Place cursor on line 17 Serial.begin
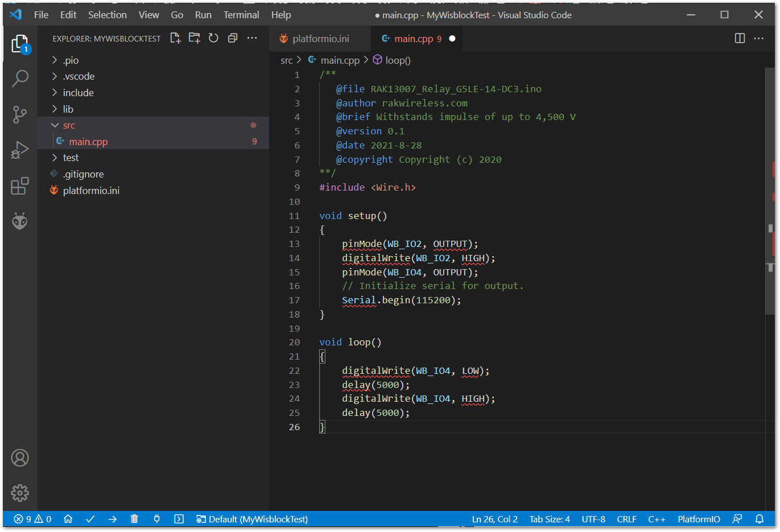This screenshot has width=780, height=532. [x=402, y=300]
